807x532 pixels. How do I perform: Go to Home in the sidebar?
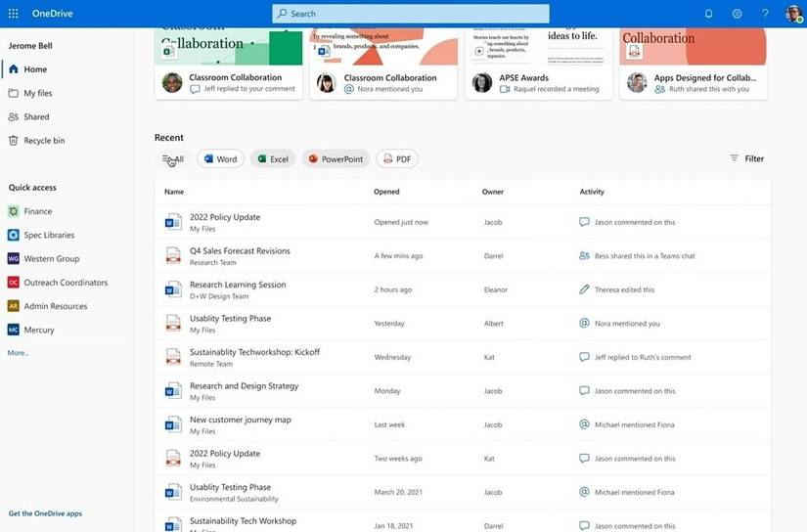[35, 68]
